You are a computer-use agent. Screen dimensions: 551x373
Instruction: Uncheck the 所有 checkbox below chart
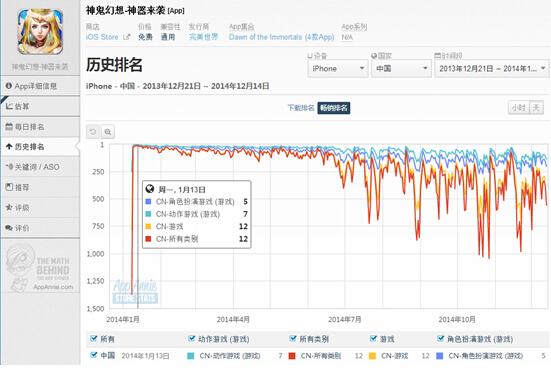(94, 339)
